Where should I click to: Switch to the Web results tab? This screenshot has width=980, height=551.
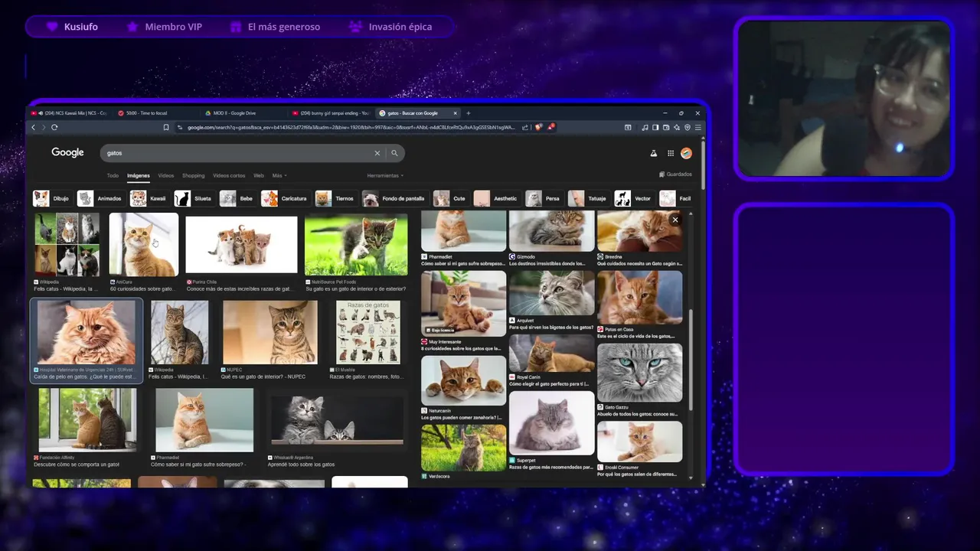point(259,176)
